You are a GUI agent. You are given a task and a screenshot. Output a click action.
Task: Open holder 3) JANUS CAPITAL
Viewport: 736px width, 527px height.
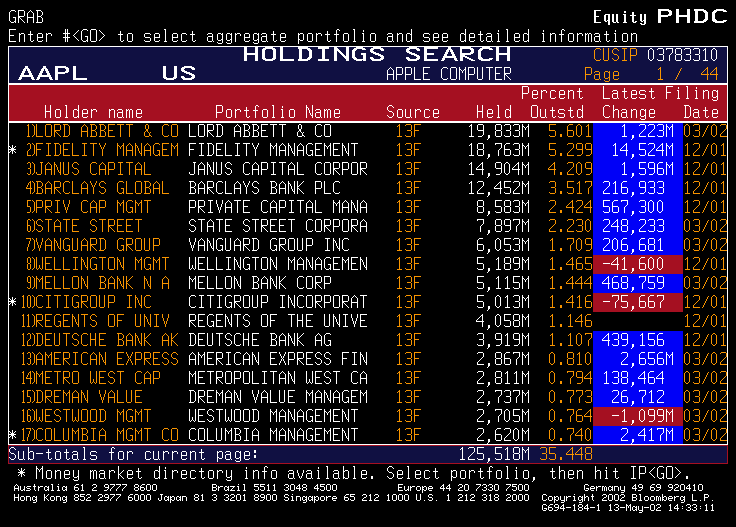[88, 169]
